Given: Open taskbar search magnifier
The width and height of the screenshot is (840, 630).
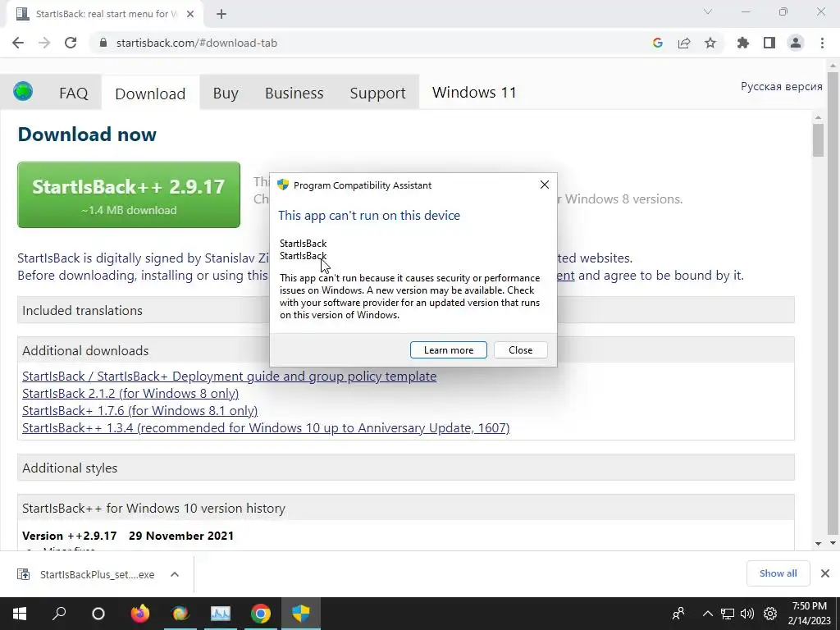Looking at the screenshot, I should [59, 614].
